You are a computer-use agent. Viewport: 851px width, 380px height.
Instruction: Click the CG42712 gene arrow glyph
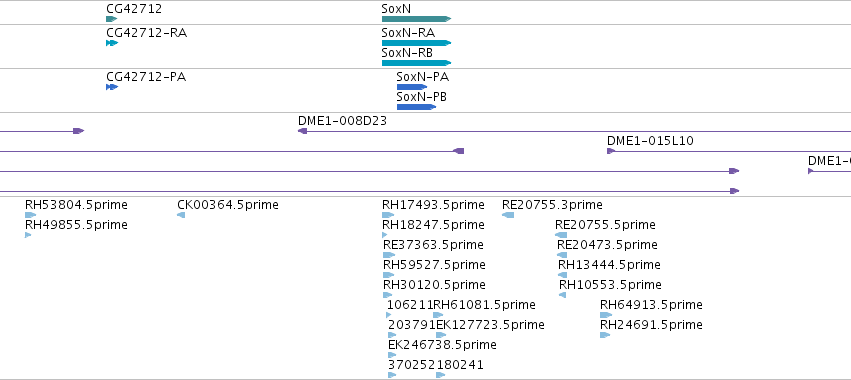[x=112, y=19]
